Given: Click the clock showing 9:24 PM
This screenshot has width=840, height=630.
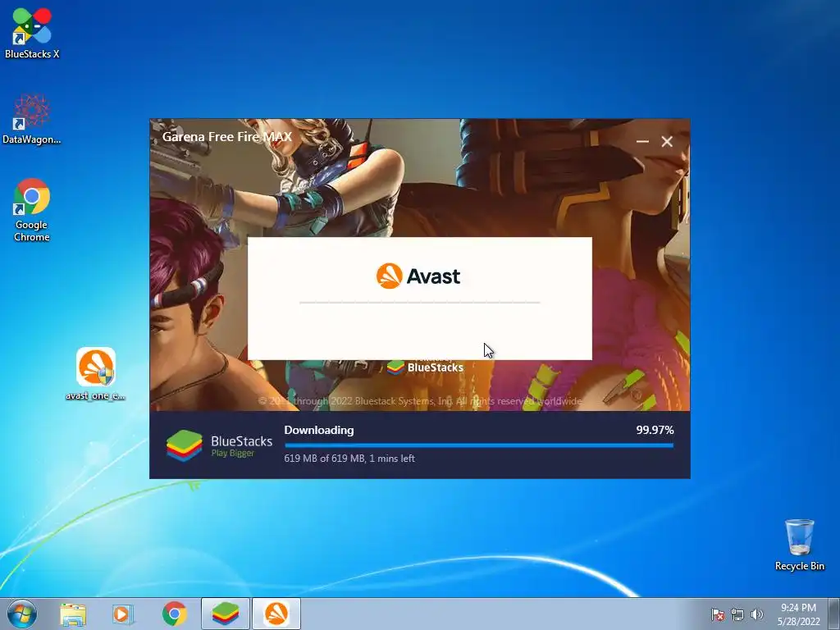Looking at the screenshot, I should (798, 614).
